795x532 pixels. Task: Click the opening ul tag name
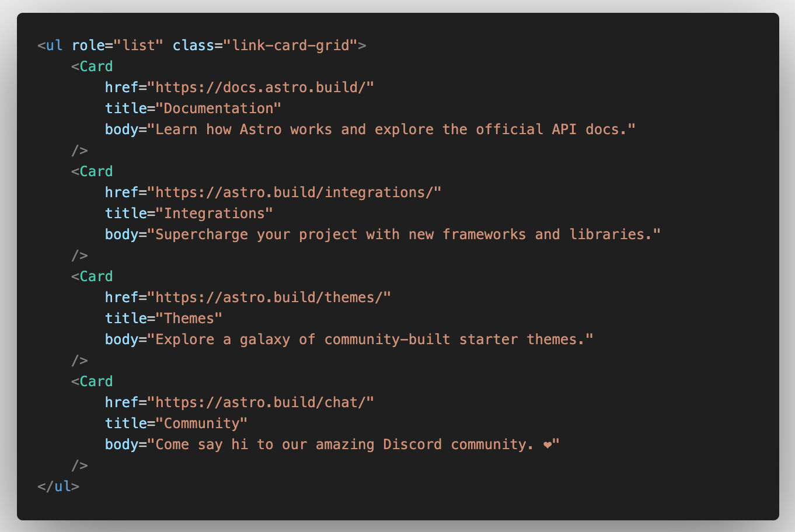point(54,45)
